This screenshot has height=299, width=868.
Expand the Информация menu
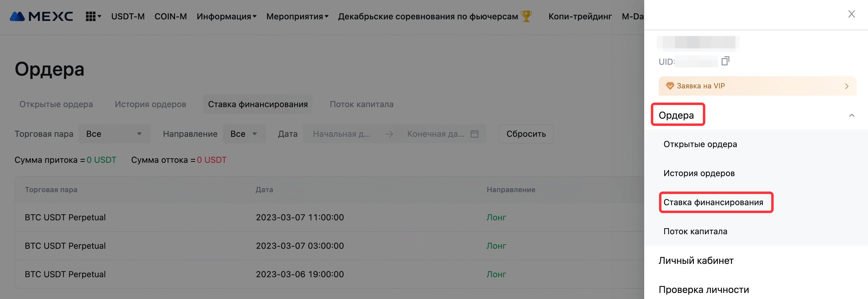227,16
